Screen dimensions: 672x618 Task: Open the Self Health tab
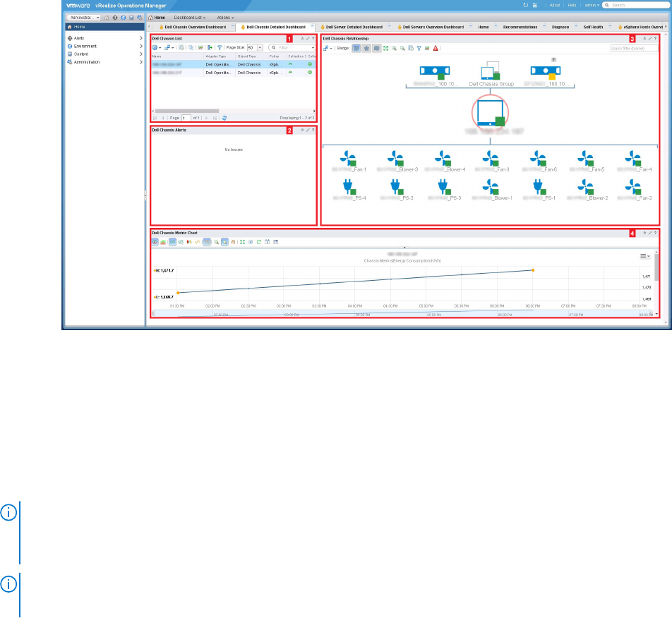tap(593, 27)
